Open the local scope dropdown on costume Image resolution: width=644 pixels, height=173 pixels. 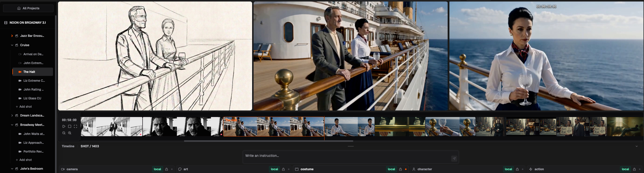tap(391, 169)
